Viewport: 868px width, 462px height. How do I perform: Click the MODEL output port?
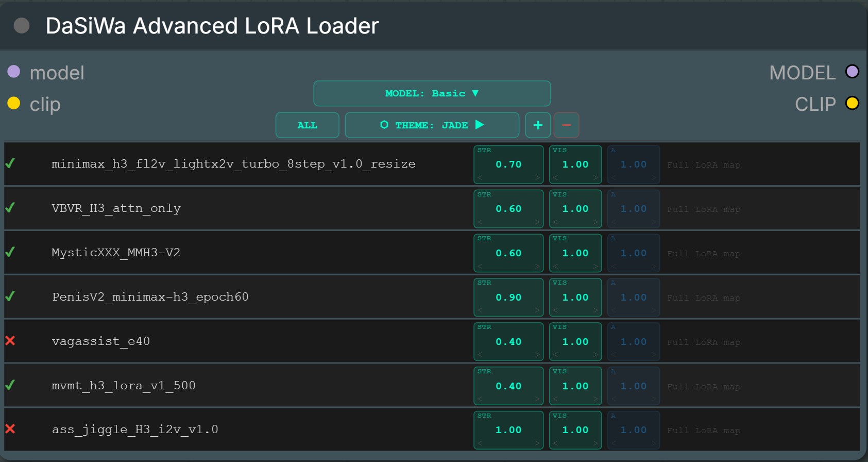pos(853,72)
